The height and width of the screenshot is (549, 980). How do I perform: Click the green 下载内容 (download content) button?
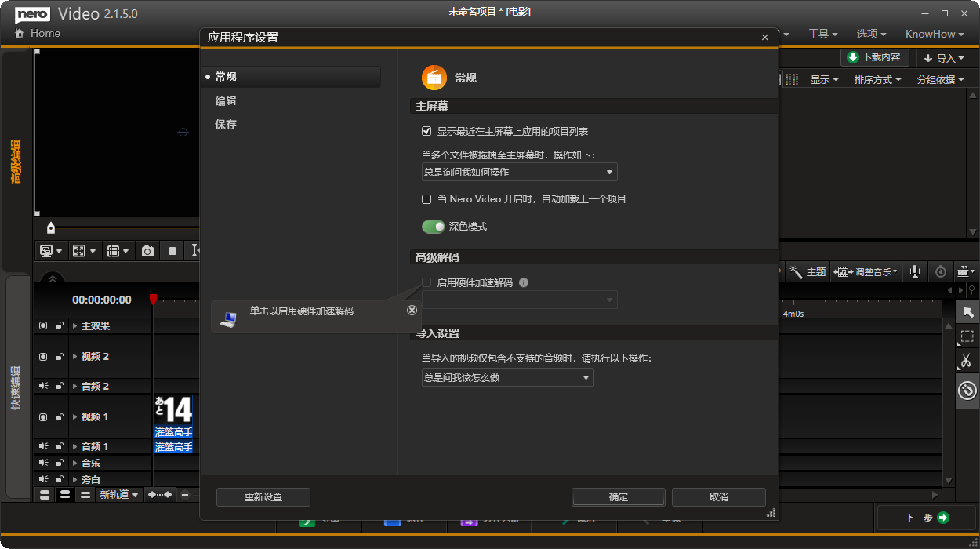[875, 57]
